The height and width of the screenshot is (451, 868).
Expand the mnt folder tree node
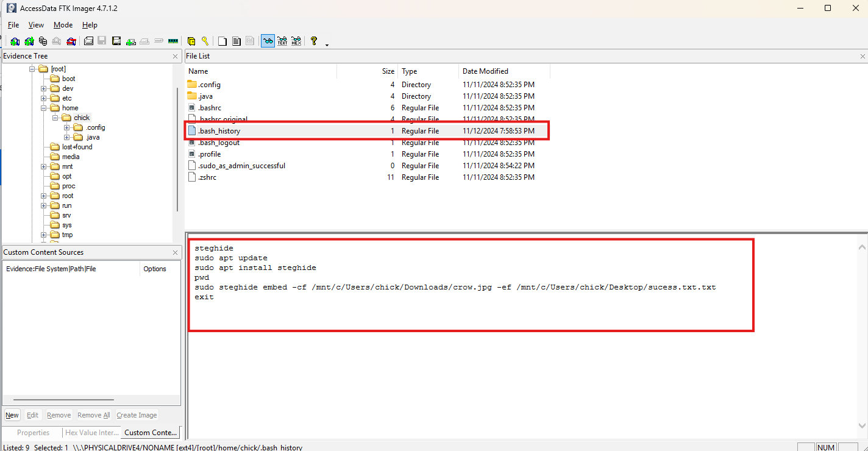44,166
